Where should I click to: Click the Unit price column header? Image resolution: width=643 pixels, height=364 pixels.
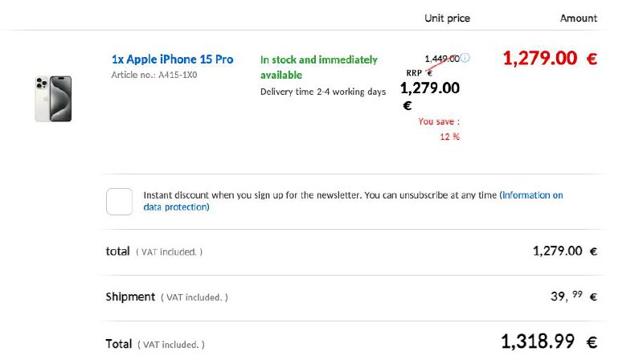tap(447, 18)
